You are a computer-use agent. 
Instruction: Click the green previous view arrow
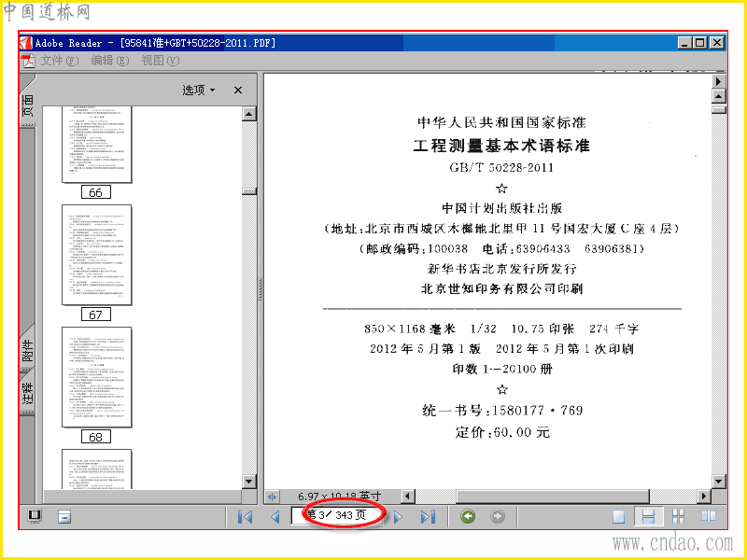(x=468, y=516)
